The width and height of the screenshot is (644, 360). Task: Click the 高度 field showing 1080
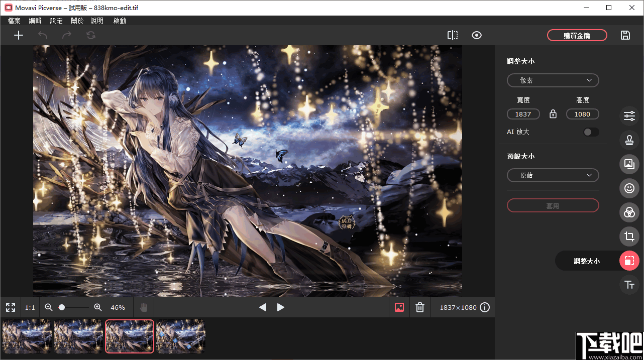tap(583, 114)
